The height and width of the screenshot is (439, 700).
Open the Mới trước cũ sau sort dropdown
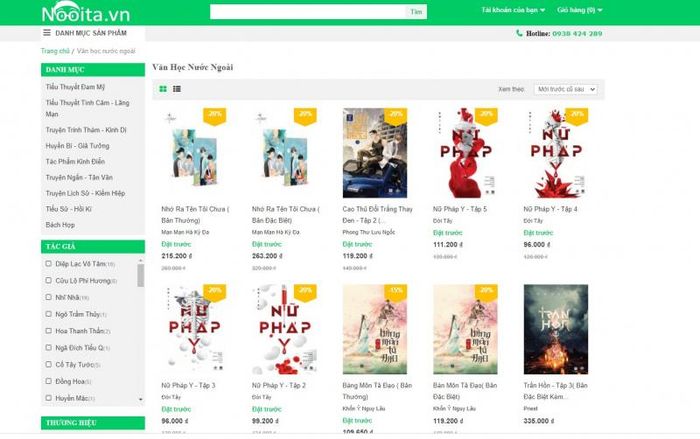[x=566, y=89]
